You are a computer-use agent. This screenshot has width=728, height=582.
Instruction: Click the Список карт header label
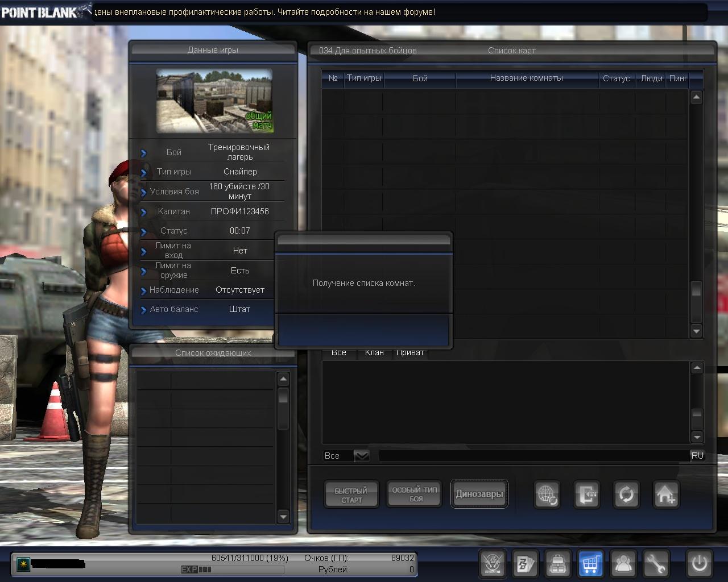click(512, 51)
